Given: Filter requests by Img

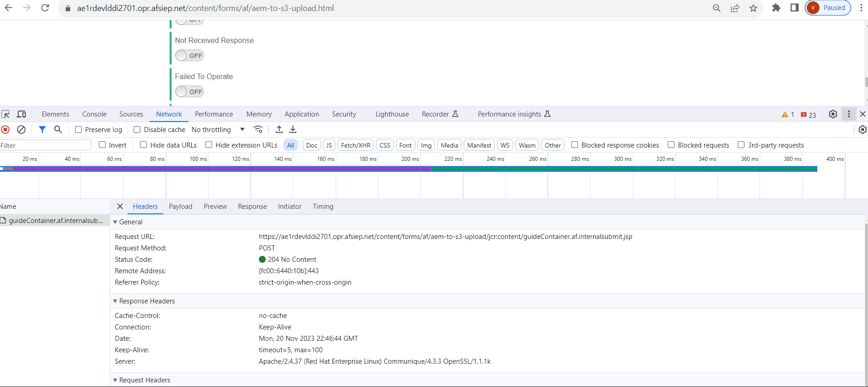Looking at the screenshot, I should pos(426,145).
